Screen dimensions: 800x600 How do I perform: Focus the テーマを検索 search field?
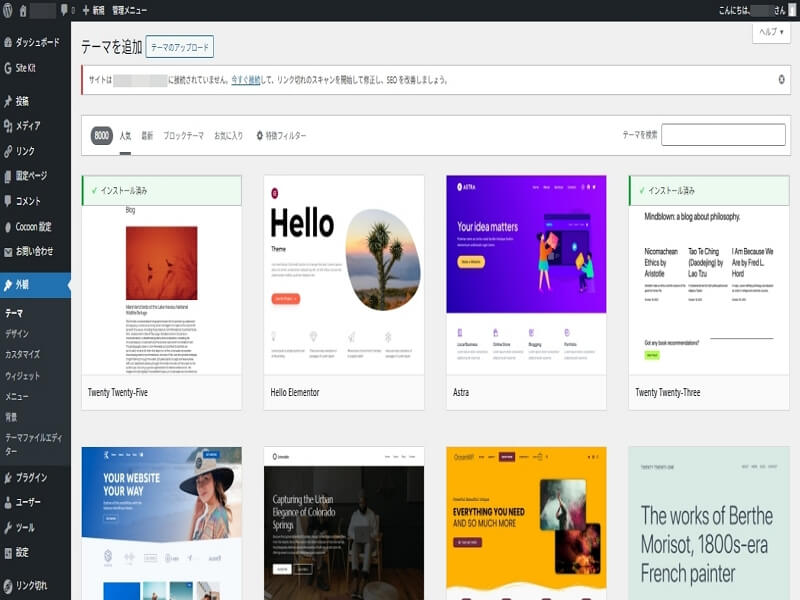[x=723, y=135]
